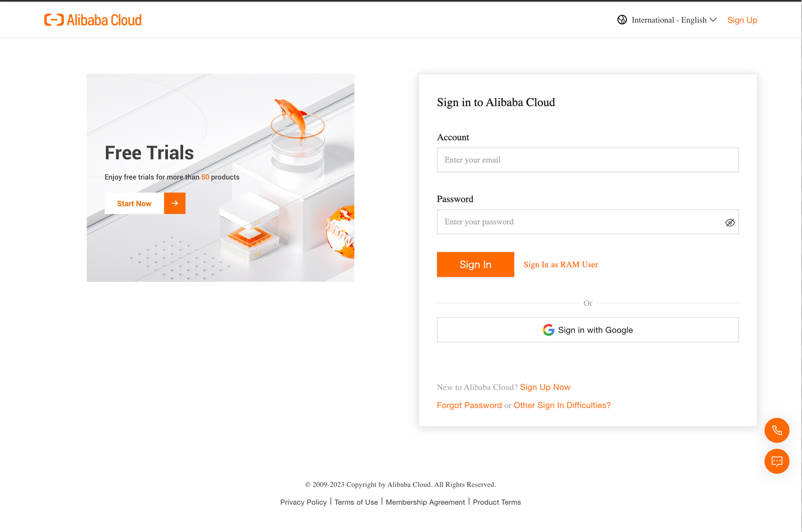Open Other Sign In Difficulties link
The image size is (802, 532).
coord(562,405)
